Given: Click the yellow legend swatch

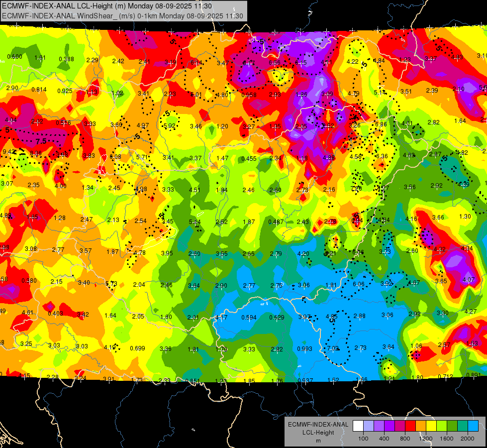Looking at the screenshot, I should (431, 426).
